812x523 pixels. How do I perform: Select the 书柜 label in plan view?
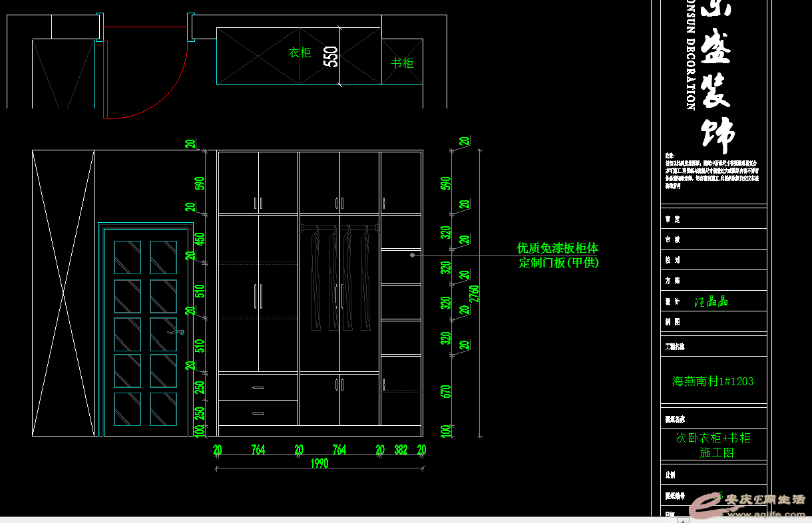click(402, 63)
